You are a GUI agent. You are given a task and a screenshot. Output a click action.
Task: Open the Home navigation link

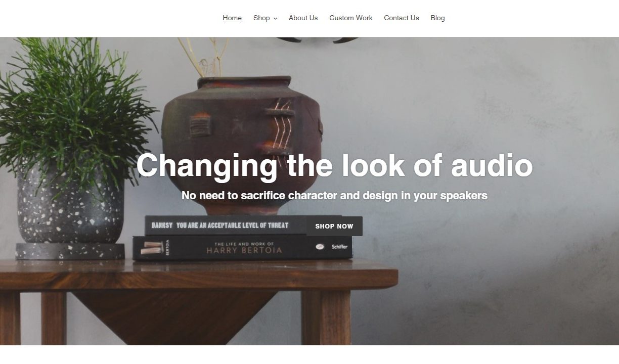tap(232, 18)
